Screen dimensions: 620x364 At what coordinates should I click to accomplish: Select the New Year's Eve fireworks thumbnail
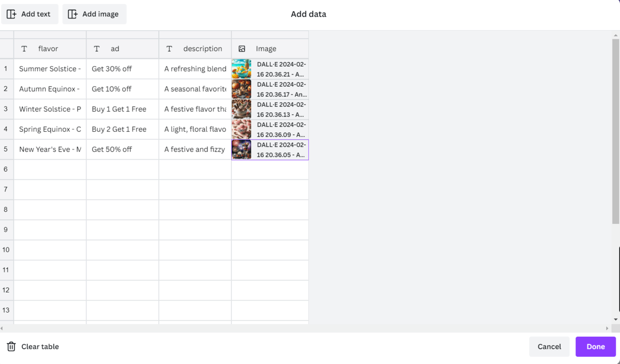pyautogui.click(x=241, y=149)
